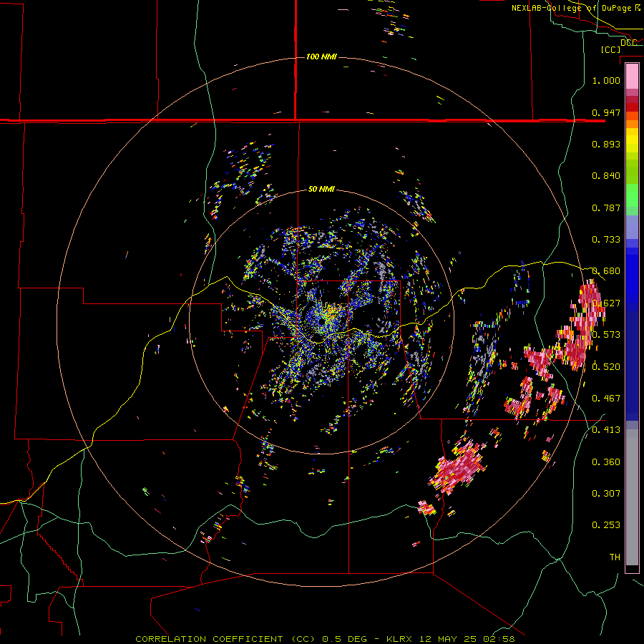Click the 0.467 scale value
The width and height of the screenshot is (644, 644).
(x=606, y=398)
